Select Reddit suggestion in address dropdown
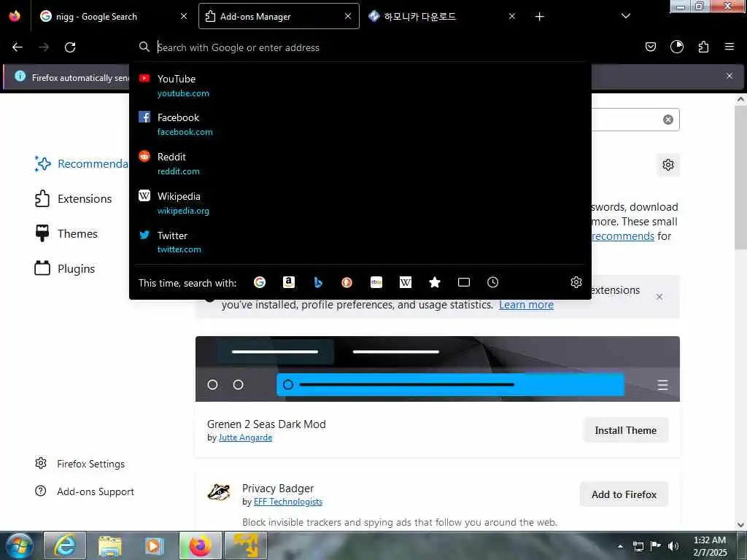 (360, 164)
